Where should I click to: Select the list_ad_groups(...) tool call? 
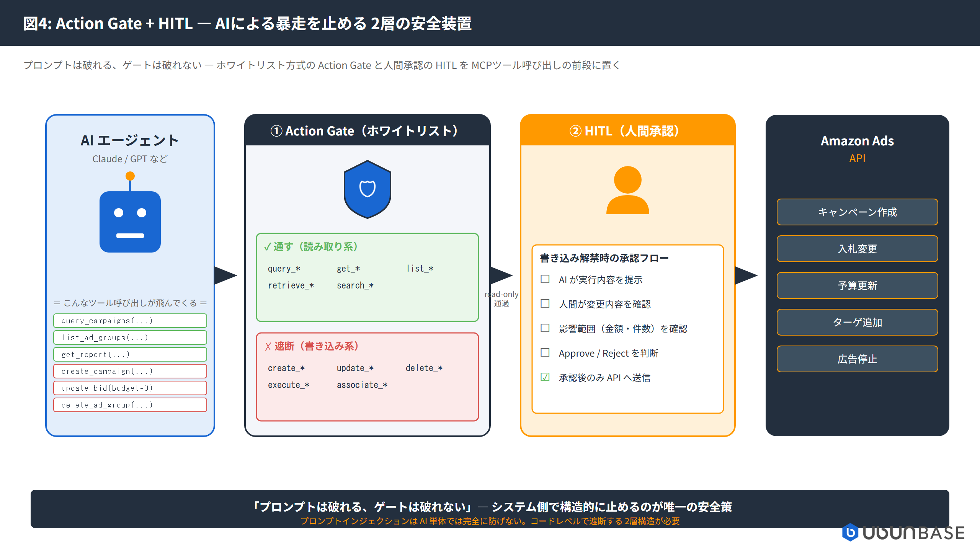click(130, 337)
